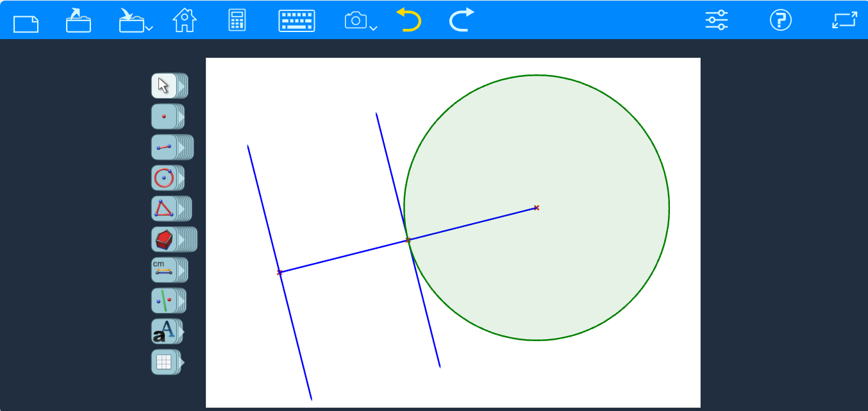
Task: Go to the home screen
Action: tap(185, 21)
